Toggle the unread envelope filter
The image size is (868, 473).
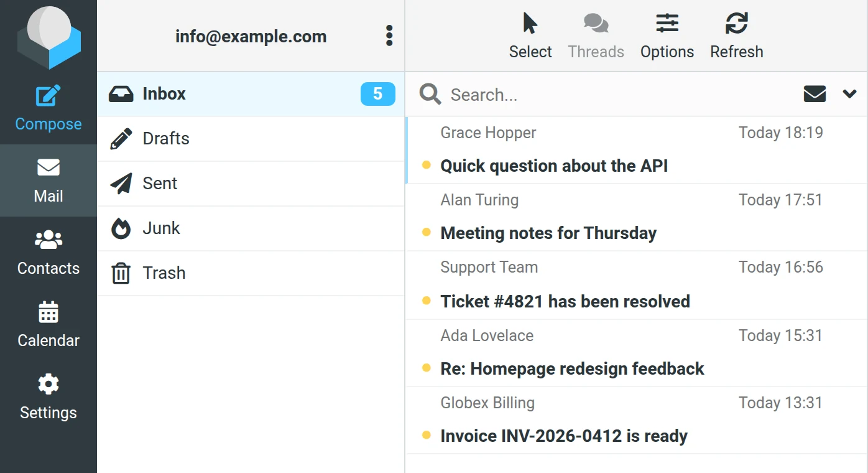point(815,94)
